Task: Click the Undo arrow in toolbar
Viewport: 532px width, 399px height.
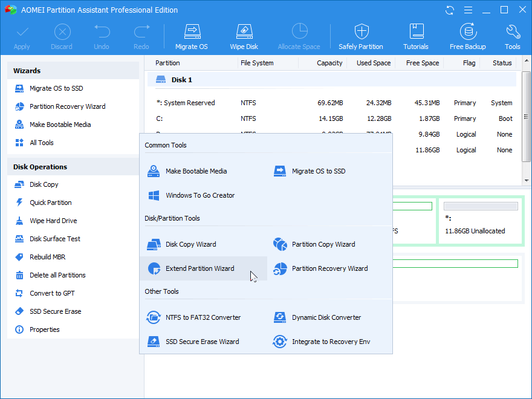Action: point(102,37)
